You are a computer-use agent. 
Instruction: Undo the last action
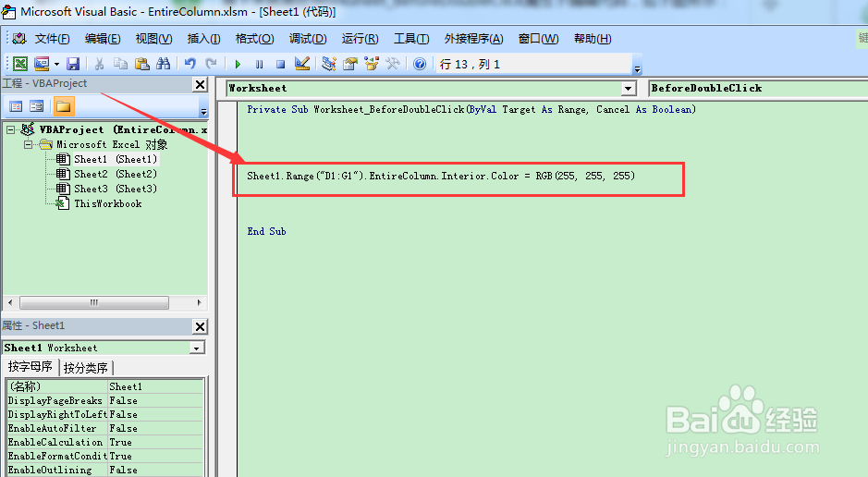(189, 64)
